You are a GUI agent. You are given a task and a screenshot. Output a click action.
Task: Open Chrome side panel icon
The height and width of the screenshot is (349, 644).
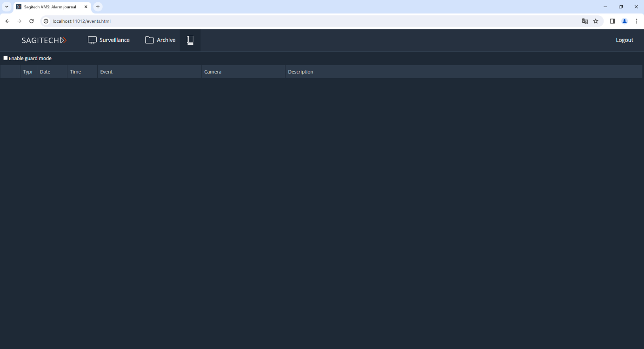(x=612, y=21)
